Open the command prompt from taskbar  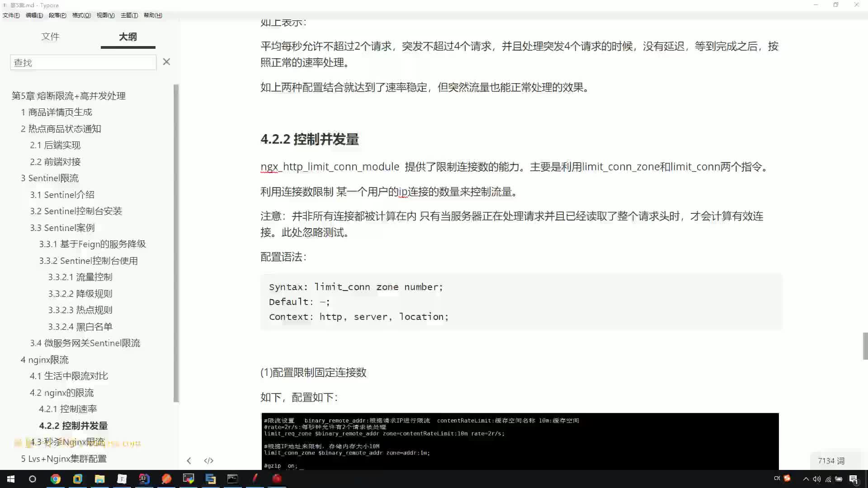click(233, 479)
